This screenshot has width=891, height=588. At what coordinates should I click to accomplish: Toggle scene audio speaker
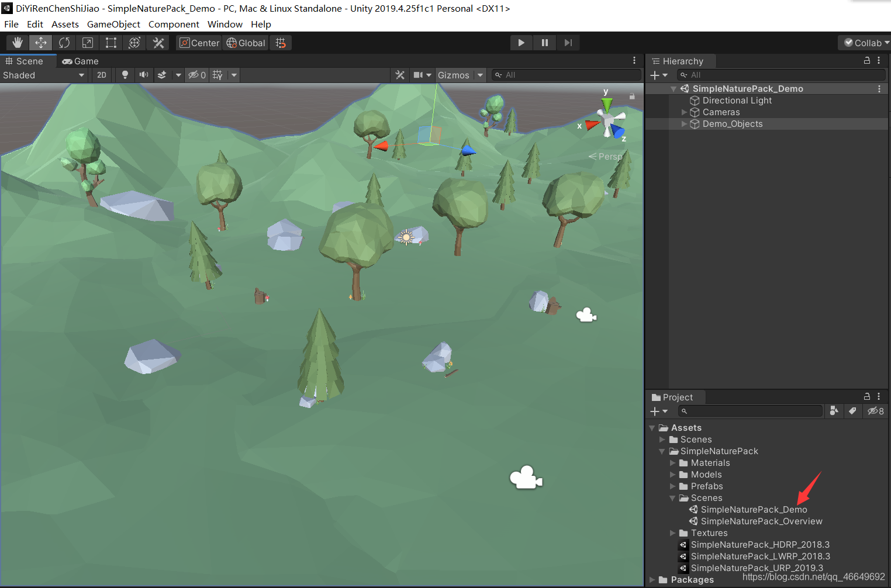[x=143, y=75]
